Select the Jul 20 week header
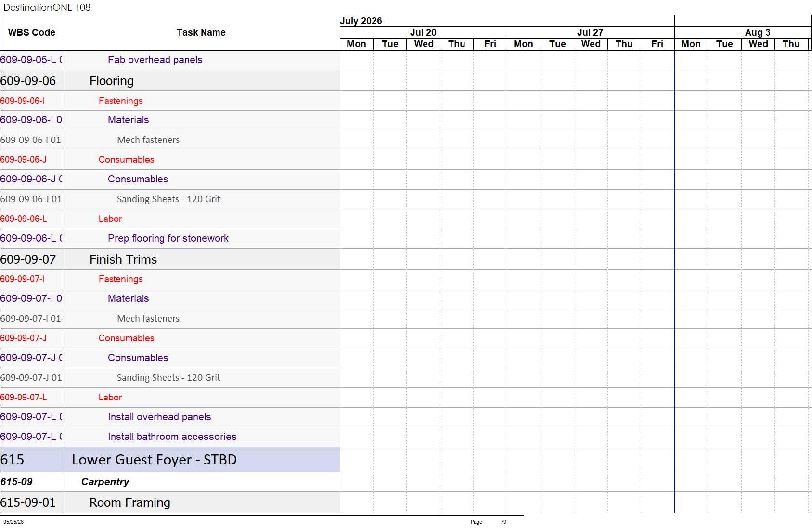The image size is (812, 528). click(423, 32)
